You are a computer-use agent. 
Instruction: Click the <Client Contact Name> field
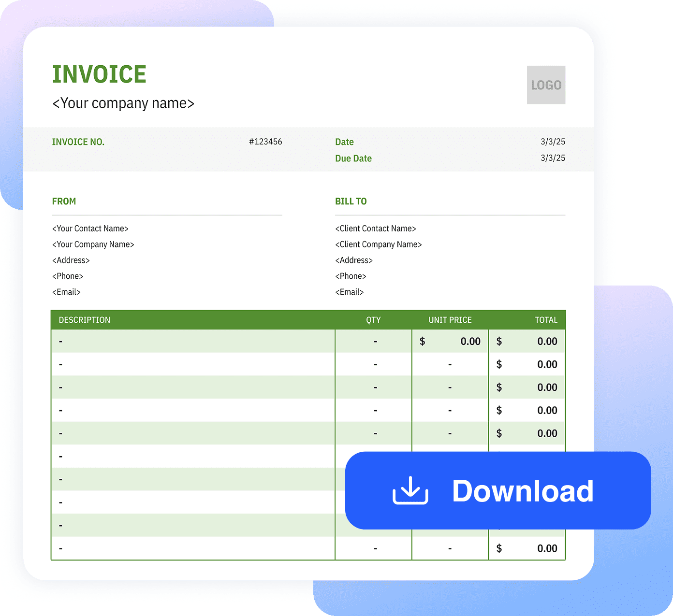[376, 229]
